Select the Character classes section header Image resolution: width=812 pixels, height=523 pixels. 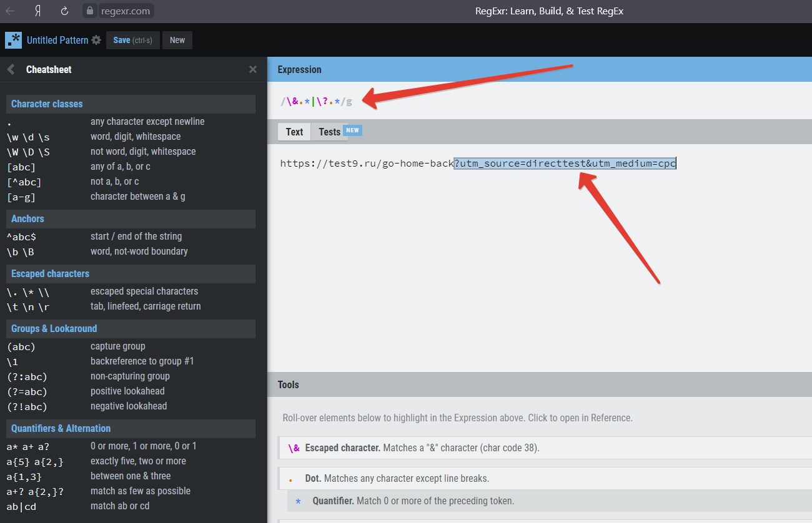pyautogui.click(x=131, y=104)
